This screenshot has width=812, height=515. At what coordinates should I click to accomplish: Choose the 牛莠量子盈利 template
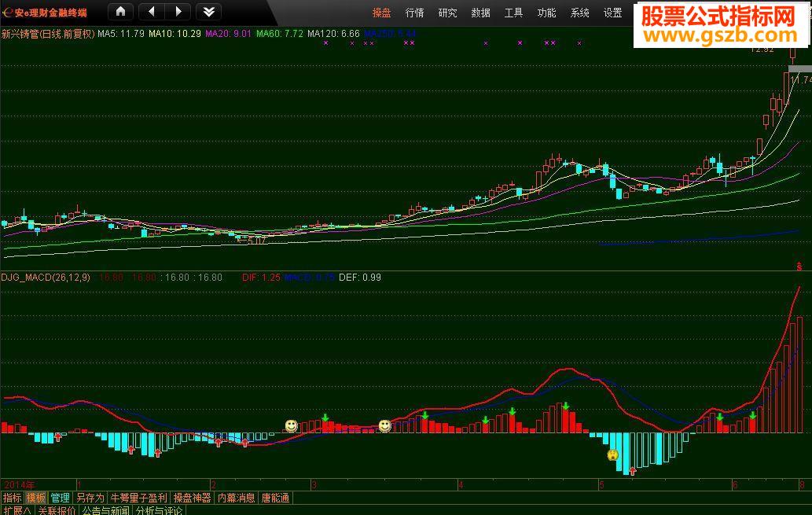click(139, 498)
